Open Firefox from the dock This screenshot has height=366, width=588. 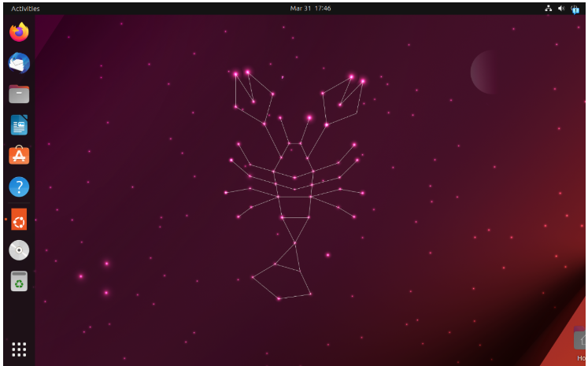(x=19, y=31)
